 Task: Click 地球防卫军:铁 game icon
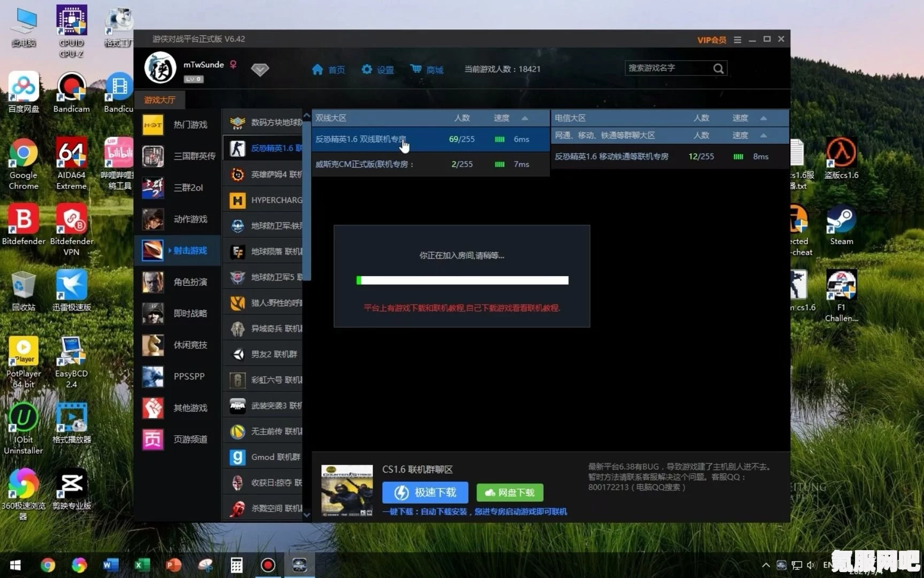237,226
